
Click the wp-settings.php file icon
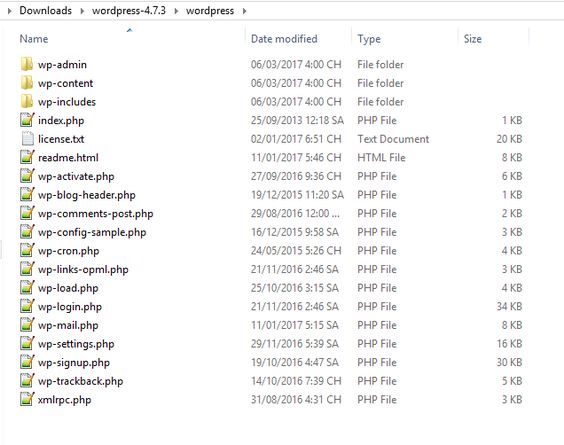click(27, 344)
